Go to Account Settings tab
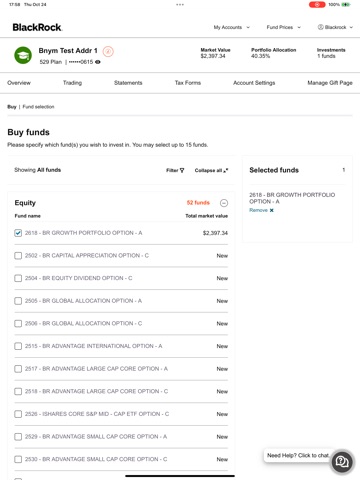Viewport: 360px width, 480px height. coord(254,83)
